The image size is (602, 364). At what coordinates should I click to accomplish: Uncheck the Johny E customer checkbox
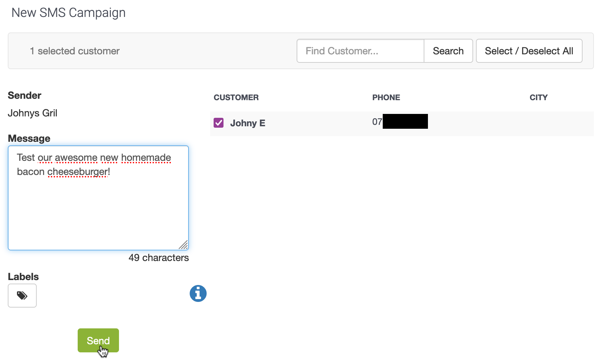tap(219, 123)
